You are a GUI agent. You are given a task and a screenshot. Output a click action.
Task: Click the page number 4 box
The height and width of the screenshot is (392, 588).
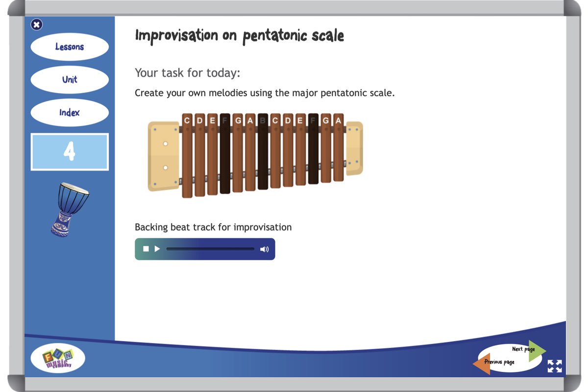[x=70, y=152]
